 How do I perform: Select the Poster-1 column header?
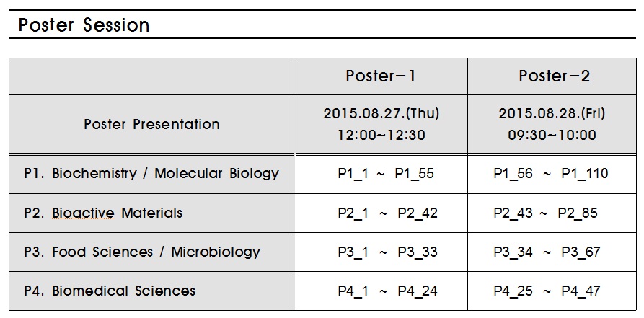(x=381, y=76)
